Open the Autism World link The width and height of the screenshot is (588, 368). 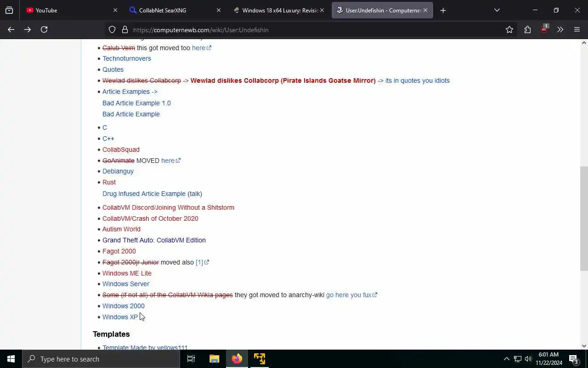(x=121, y=229)
